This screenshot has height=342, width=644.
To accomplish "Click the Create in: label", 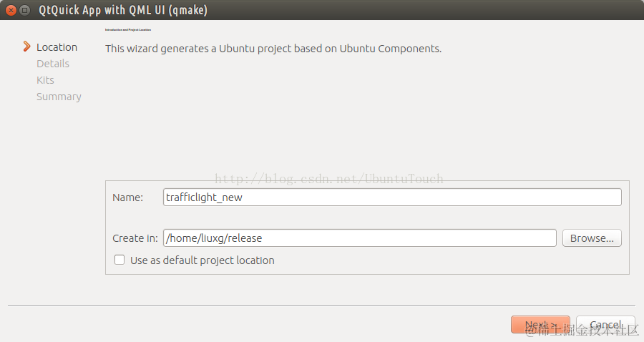I will pyautogui.click(x=135, y=238).
